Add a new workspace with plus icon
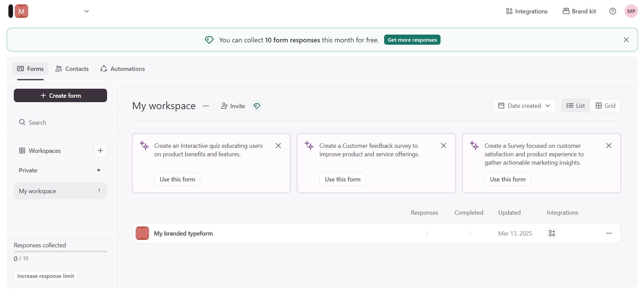 tap(100, 151)
